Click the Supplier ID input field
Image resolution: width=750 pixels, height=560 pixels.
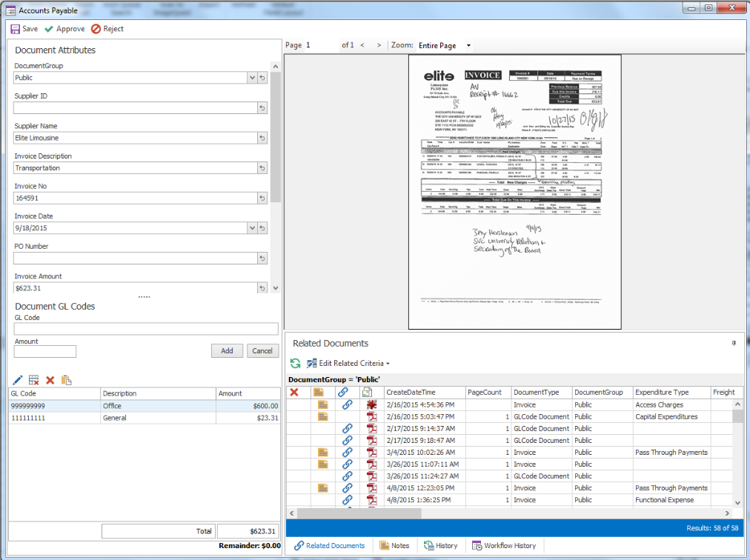click(136, 107)
